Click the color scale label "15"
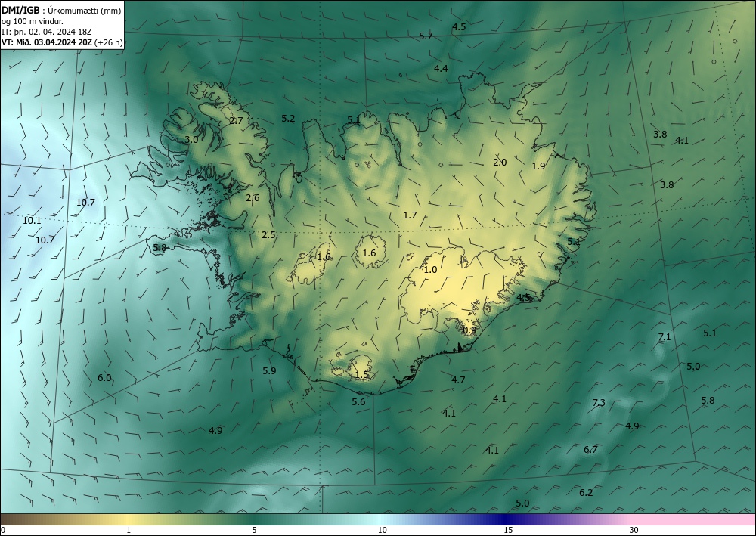Screen dimensions: 756x536 click(x=508, y=530)
